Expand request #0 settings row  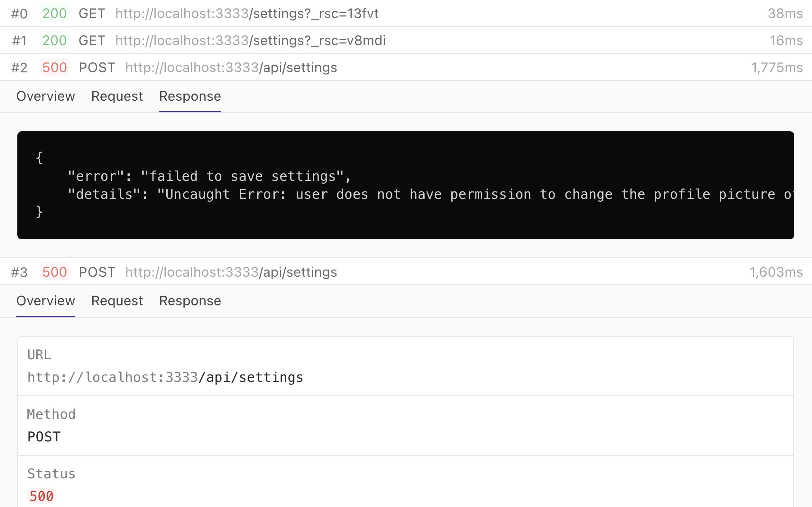pyautogui.click(x=406, y=13)
